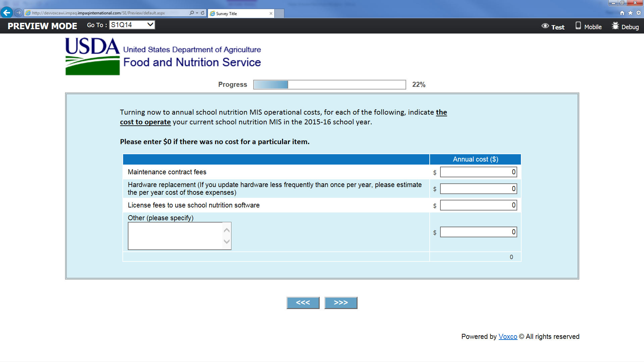Go to the next page with >>> button
This screenshot has height=362, width=644.
pyautogui.click(x=341, y=303)
